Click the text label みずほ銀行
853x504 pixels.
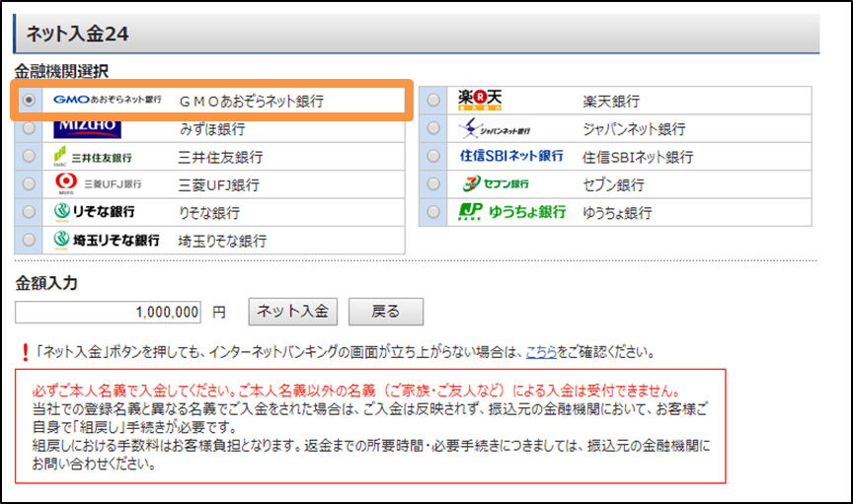point(212,129)
